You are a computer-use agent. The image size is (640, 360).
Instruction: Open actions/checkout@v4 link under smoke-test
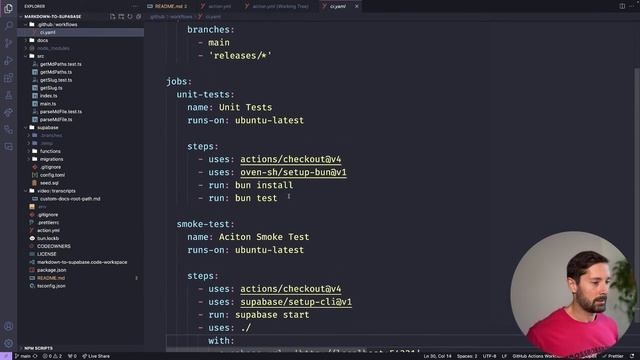(291, 289)
